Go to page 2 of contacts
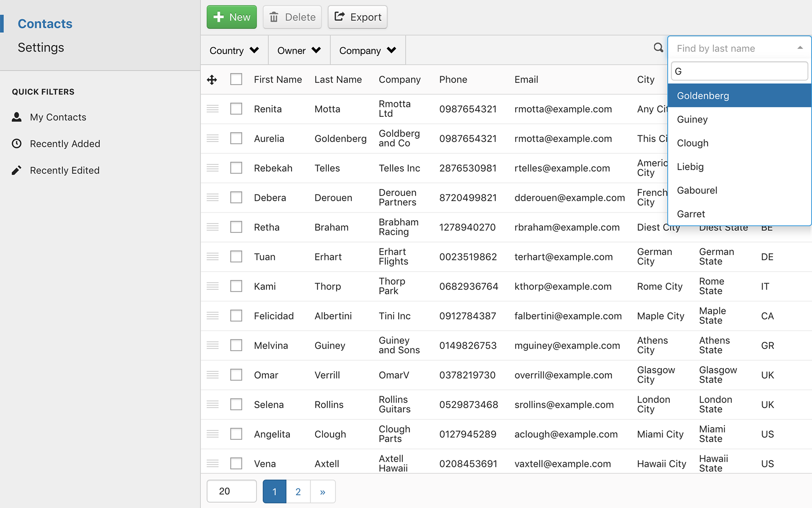The height and width of the screenshot is (508, 812). (x=298, y=491)
